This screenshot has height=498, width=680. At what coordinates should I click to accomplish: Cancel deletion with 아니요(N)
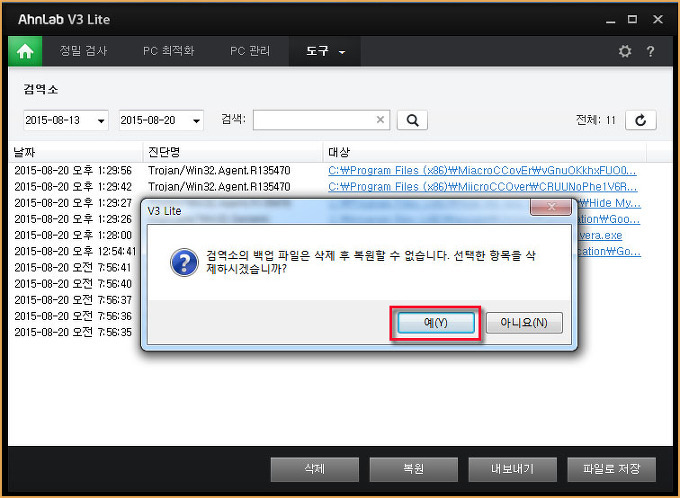tap(524, 323)
